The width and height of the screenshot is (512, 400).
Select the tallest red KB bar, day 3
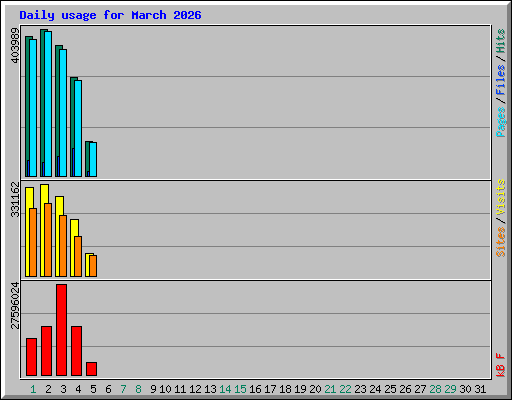61,330
